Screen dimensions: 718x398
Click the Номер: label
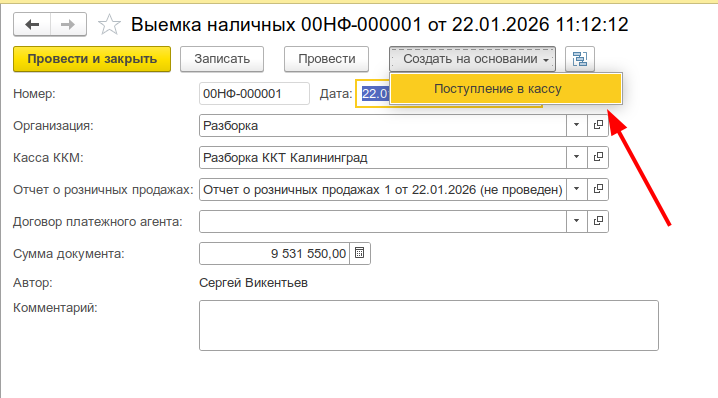pos(34,94)
